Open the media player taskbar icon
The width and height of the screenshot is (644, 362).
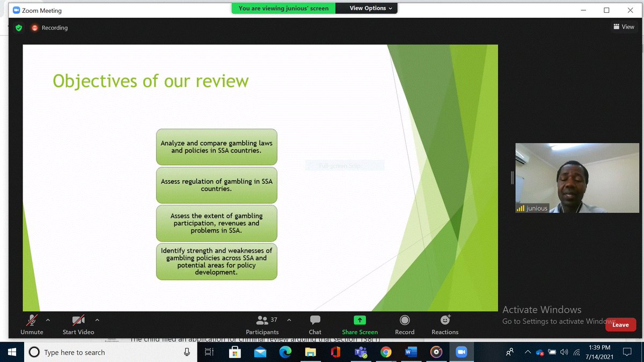coord(436,352)
